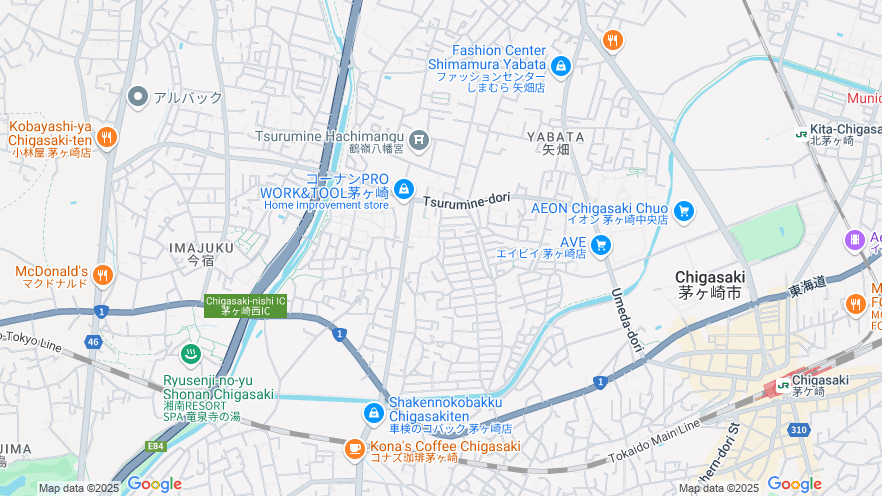Select the McDonald's restaurant marker
Screen dimensions: 882x496
tap(102, 276)
